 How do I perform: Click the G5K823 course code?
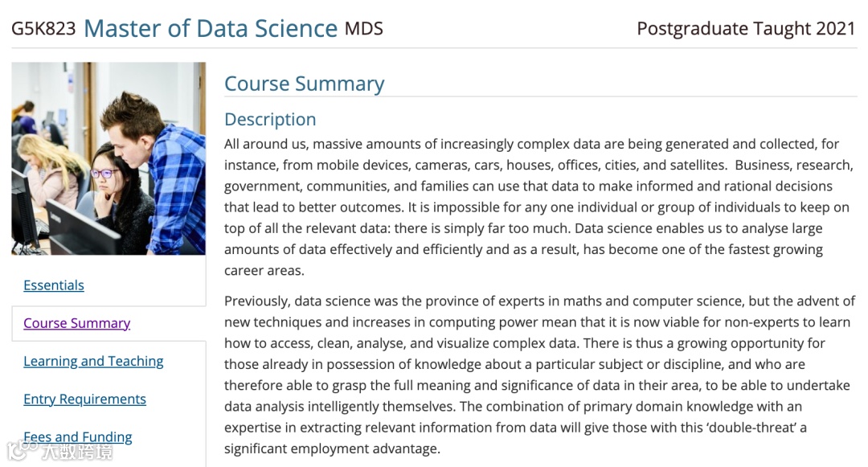coord(43,29)
